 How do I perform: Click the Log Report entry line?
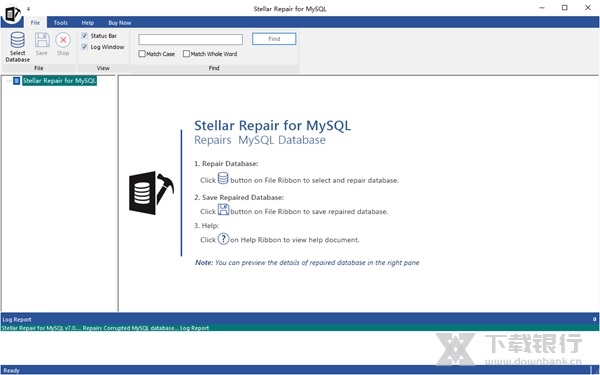[x=106, y=328]
